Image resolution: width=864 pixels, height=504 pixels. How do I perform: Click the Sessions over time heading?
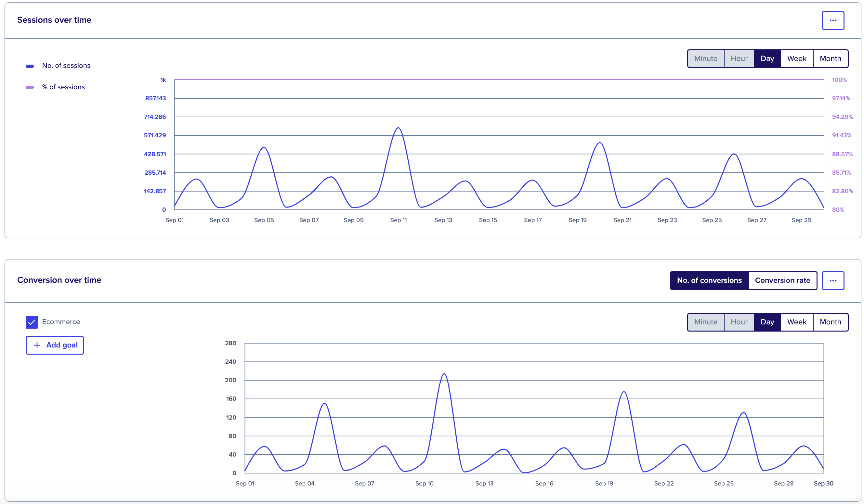pos(54,20)
